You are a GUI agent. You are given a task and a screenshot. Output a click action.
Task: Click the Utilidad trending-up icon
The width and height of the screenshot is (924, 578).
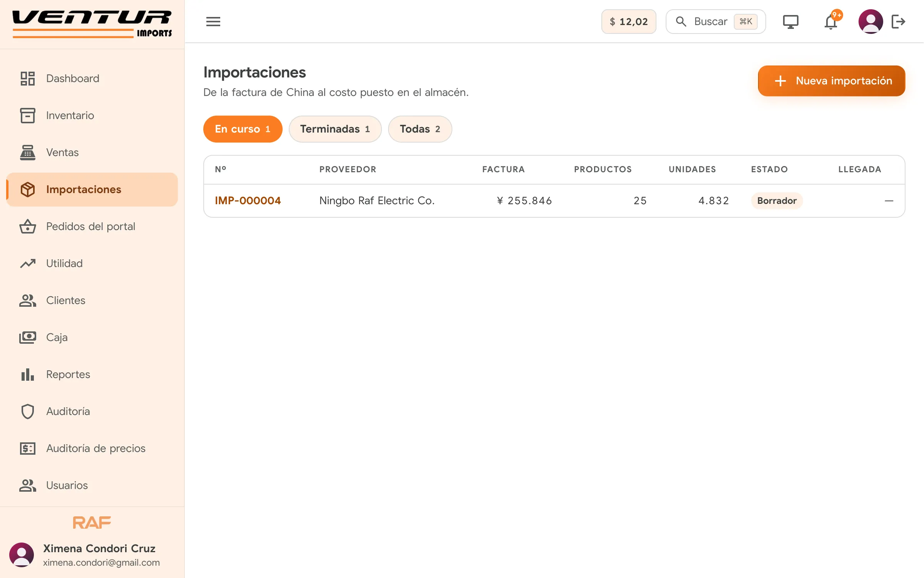(28, 264)
